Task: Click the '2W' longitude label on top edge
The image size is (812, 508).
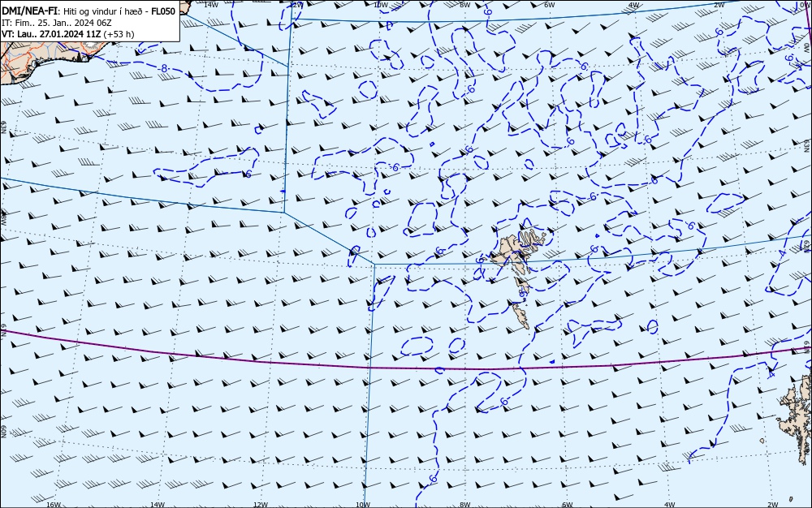Action: pyautogui.click(x=719, y=4)
